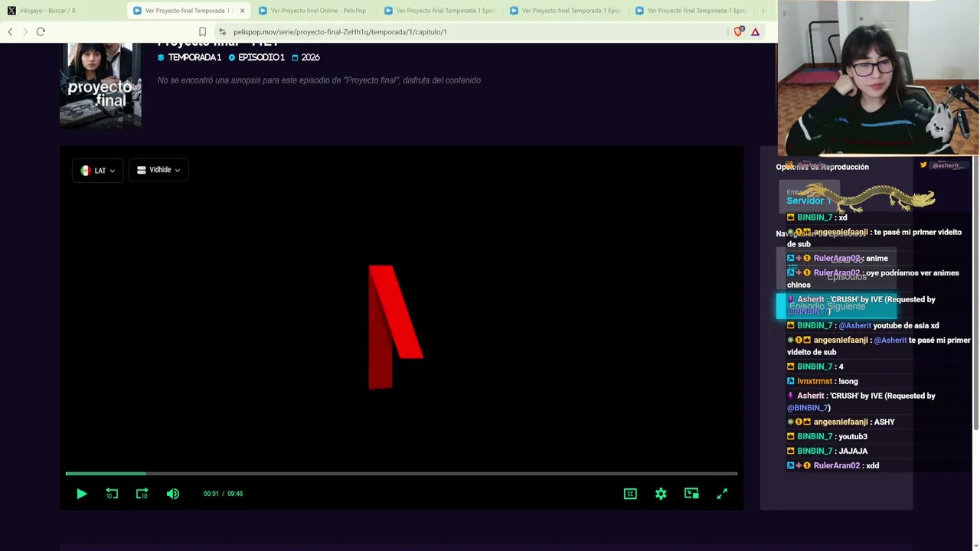Toggle closed captions in the player
Screen dimensions: 980x551
click(x=630, y=494)
